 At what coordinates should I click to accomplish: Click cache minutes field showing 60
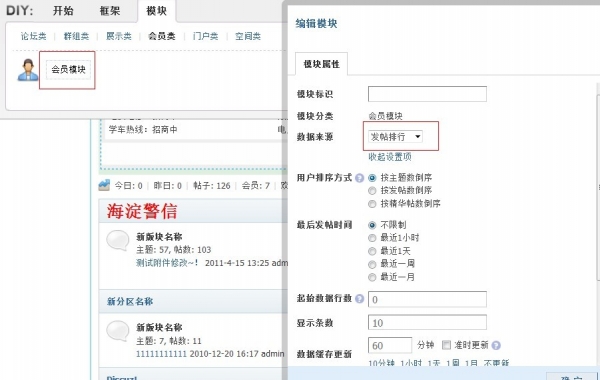(x=390, y=345)
